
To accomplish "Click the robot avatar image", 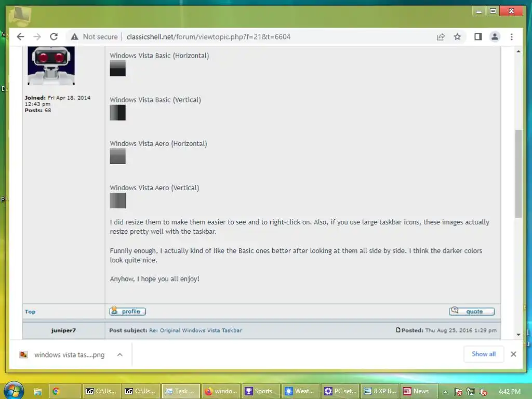I will 51,65.
